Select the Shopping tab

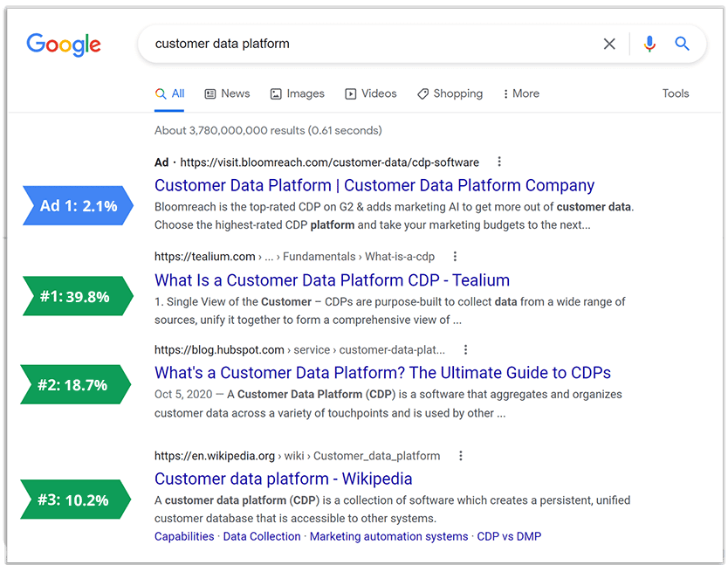[x=450, y=93]
